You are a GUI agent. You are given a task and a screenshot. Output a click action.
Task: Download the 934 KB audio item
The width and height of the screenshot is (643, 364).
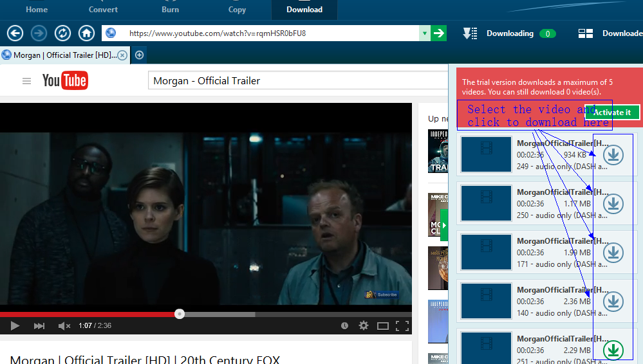[x=613, y=155]
